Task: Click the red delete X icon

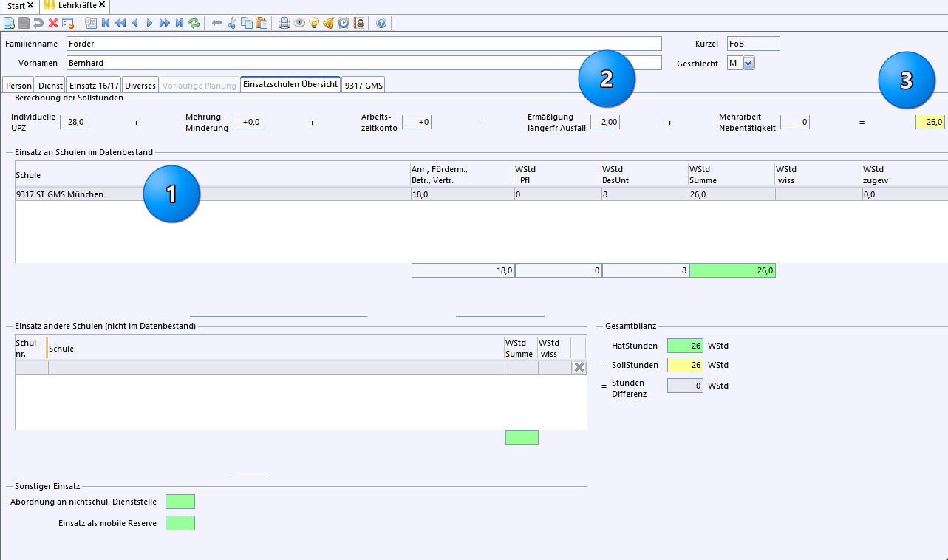Action: click(53, 23)
